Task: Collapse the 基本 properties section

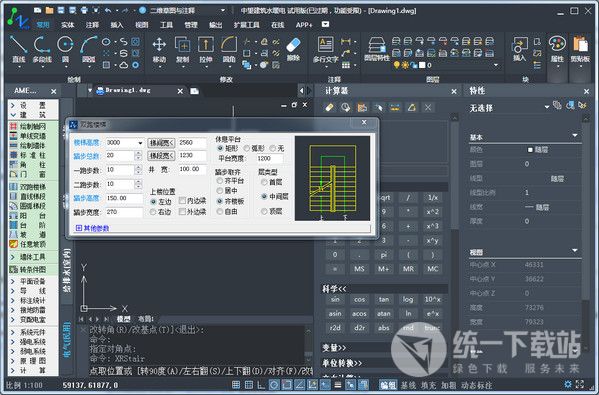Action: pos(575,136)
